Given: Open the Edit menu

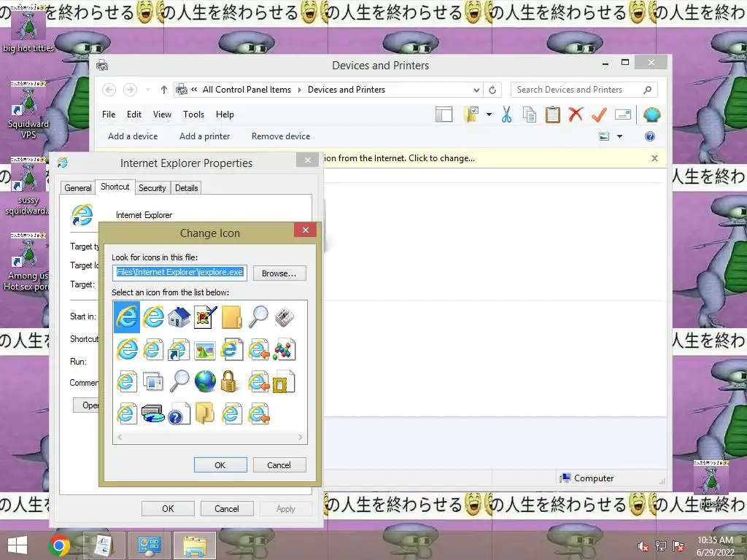Looking at the screenshot, I should click(134, 114).
